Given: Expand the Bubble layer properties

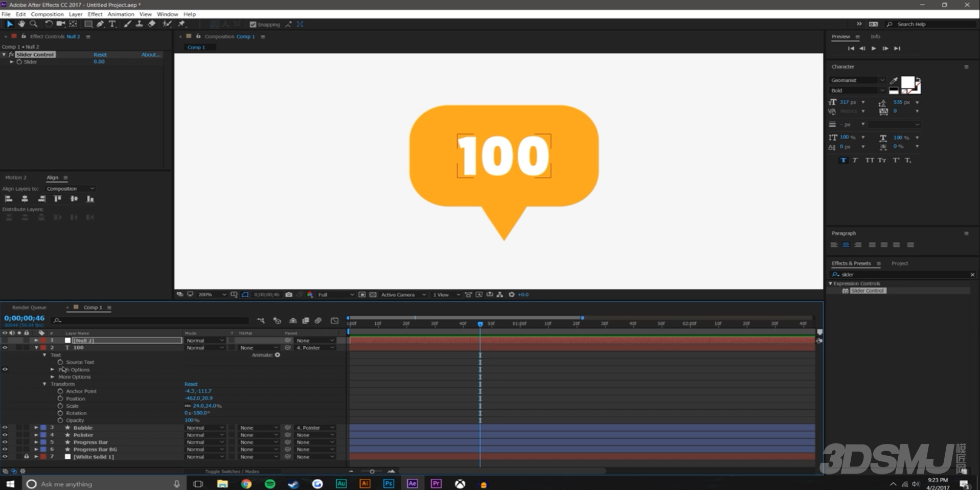Looking at the screenshot, I should pyautogui.click(x=36, y=428).
